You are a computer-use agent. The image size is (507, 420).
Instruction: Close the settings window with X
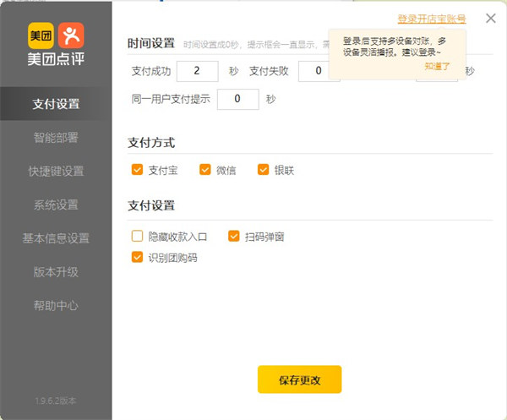pos(491,18)
